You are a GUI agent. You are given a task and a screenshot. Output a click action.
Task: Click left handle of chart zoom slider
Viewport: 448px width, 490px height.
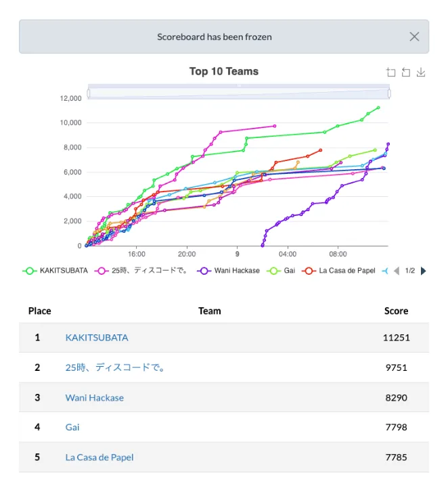click(88, 92)
